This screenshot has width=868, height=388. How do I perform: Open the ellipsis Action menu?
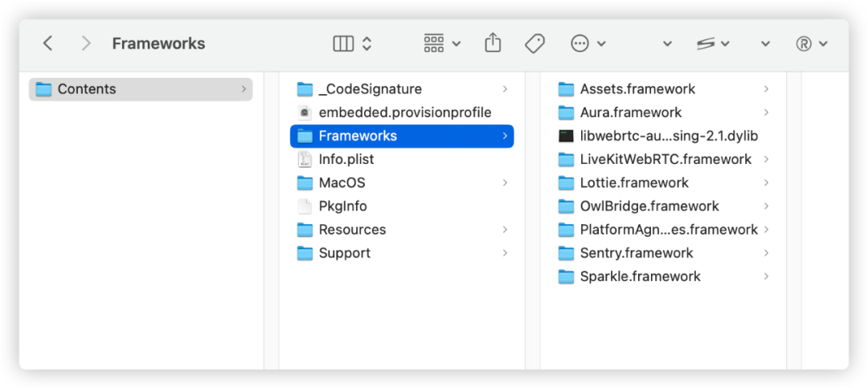click(580, 44)
